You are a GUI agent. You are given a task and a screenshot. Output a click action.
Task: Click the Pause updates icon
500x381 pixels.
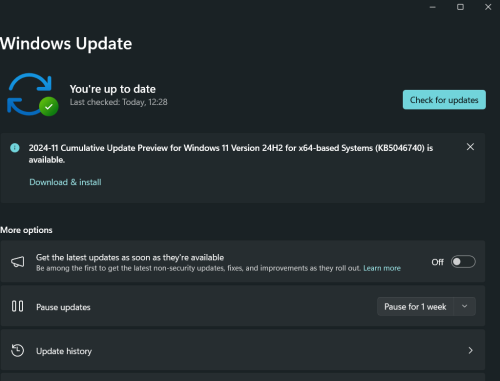pos(17,306)
